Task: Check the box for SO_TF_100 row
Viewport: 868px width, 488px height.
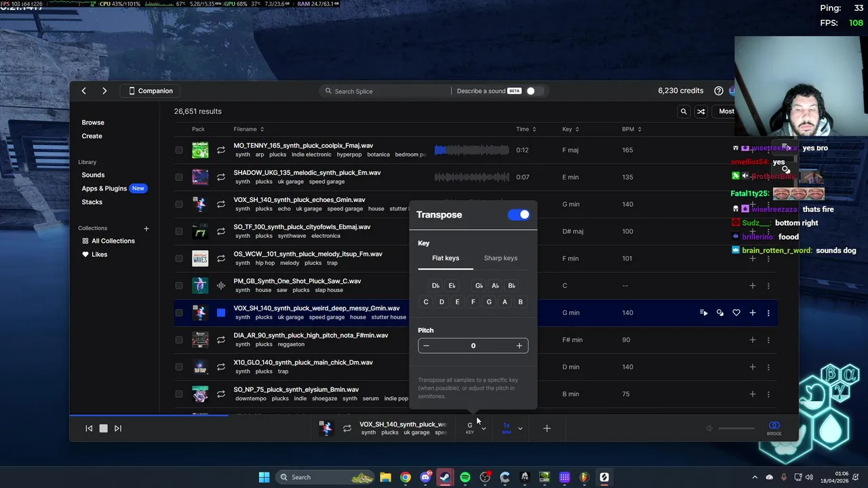Action: click(179, 231)
